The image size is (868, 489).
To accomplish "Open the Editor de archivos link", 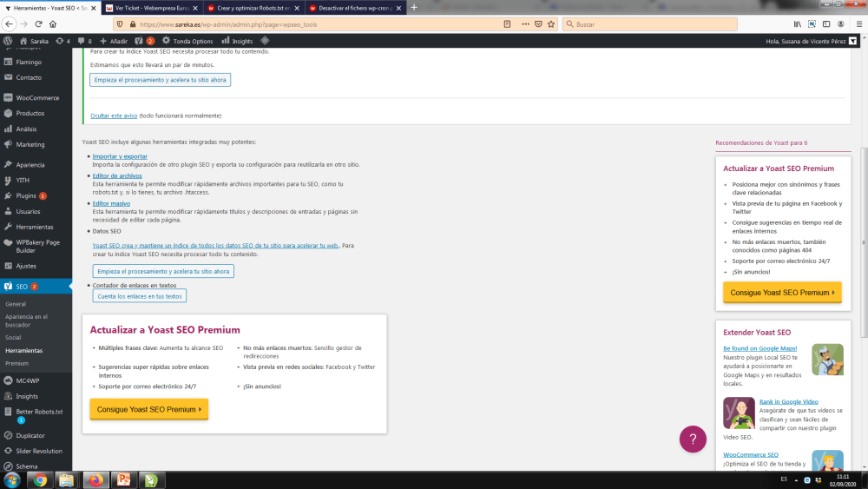I will 117,176.
